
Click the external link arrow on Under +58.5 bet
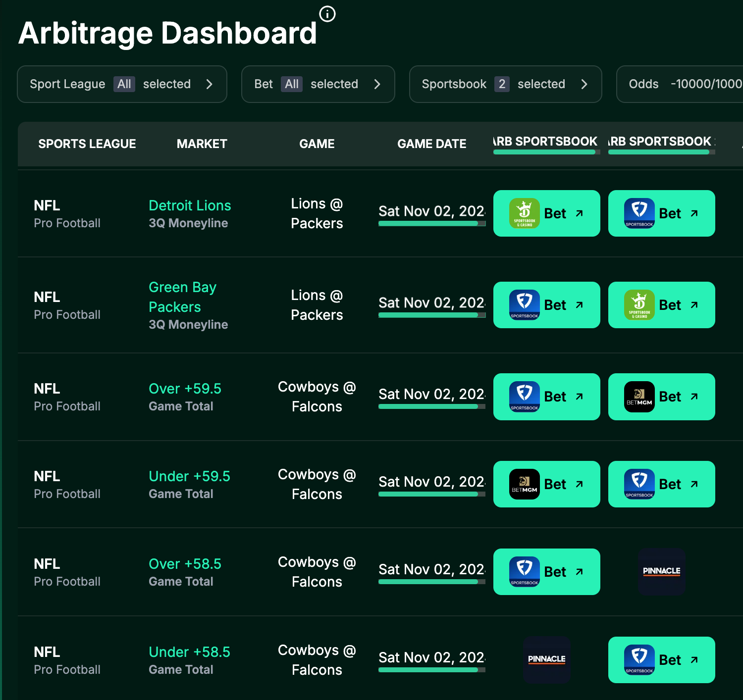pos(694,659)
